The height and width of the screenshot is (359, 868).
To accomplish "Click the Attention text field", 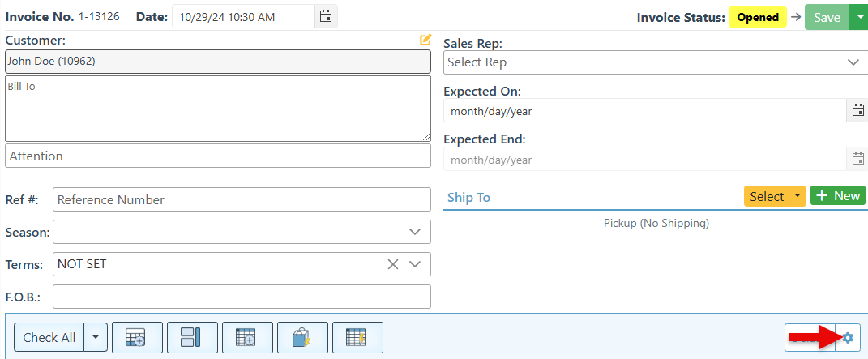I will (x=218, y=156).
